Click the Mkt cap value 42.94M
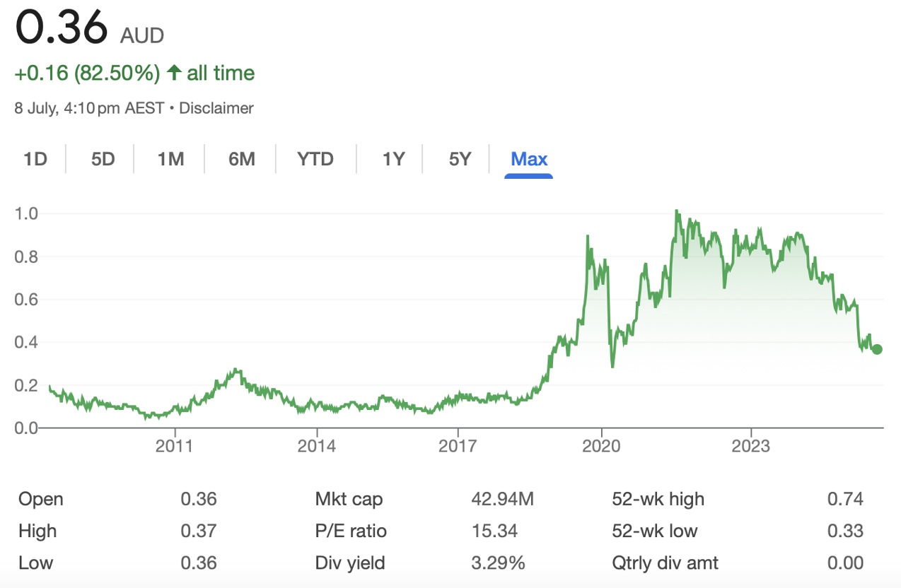Screen dimensions: 901x588 [x=502, y=499]
